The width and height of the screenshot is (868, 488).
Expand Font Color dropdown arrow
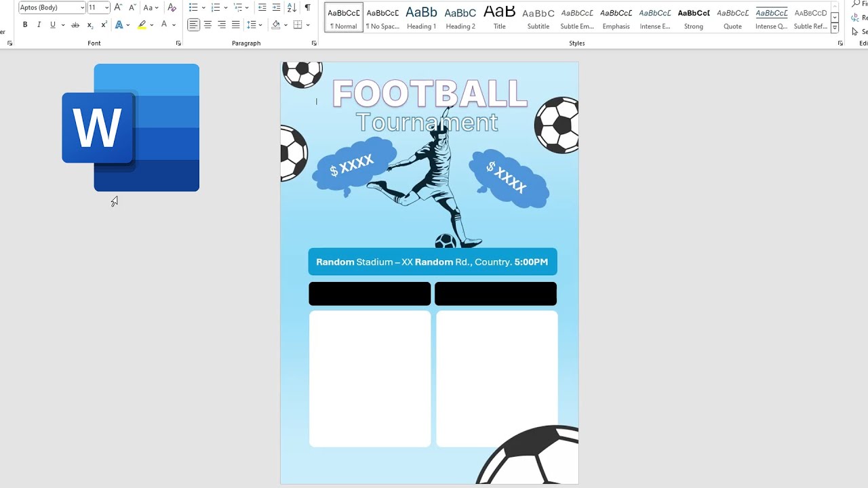tap(174, 25)
